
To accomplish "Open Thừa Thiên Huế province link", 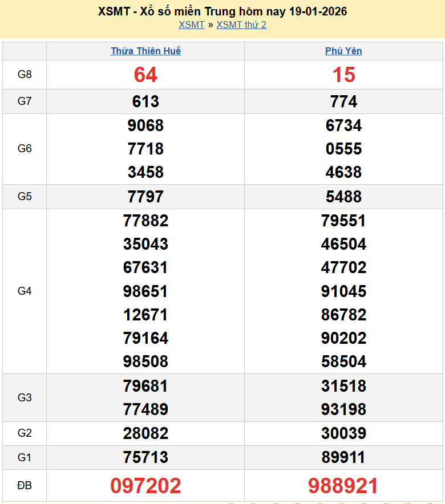I will (145, 51).
